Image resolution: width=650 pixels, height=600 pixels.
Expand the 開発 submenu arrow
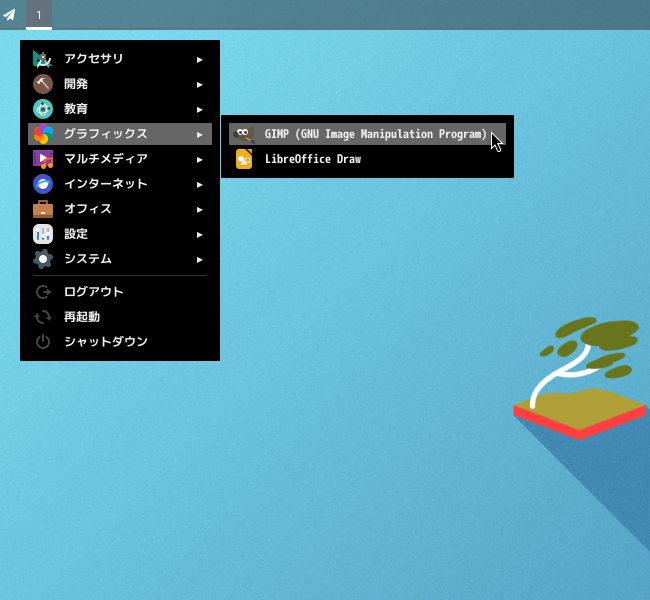pyautogui.click(x=200, y=84)
